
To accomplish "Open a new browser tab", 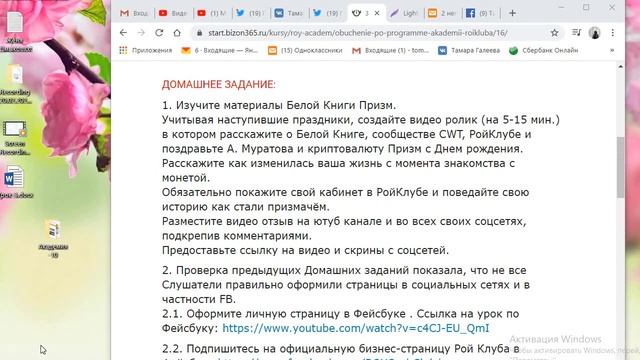I will coord(512,13).
